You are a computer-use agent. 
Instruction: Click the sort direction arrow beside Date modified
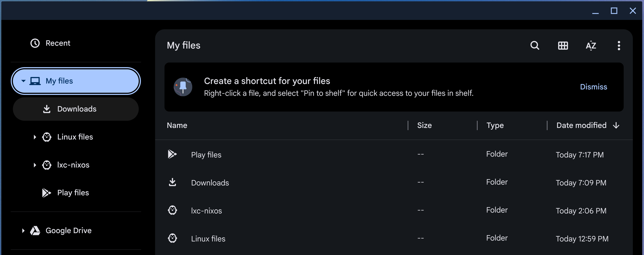(x=616, y=125)
